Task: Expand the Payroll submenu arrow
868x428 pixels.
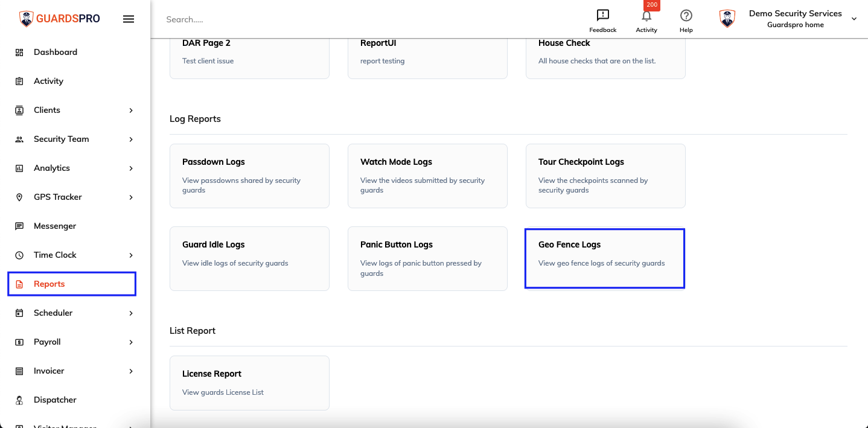Action: click(131, 342)
